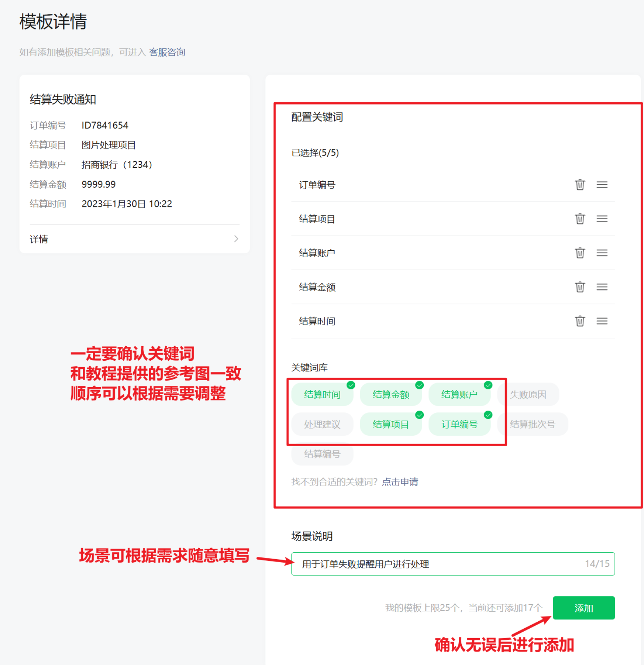
Task: Deselect the 结算时间 keyword tag
Action: 322,394
